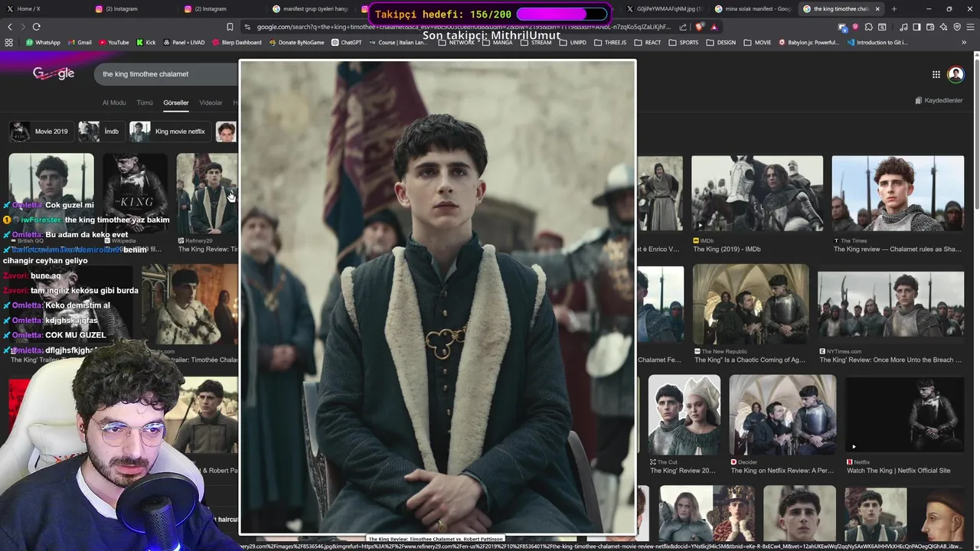
Task: Select the Görseller search tab
Action: coord(175,103)
